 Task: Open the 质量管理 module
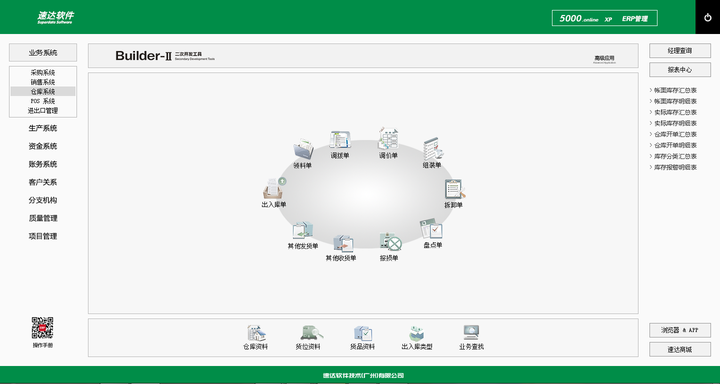pyautogui.click(x=43, y=218)
